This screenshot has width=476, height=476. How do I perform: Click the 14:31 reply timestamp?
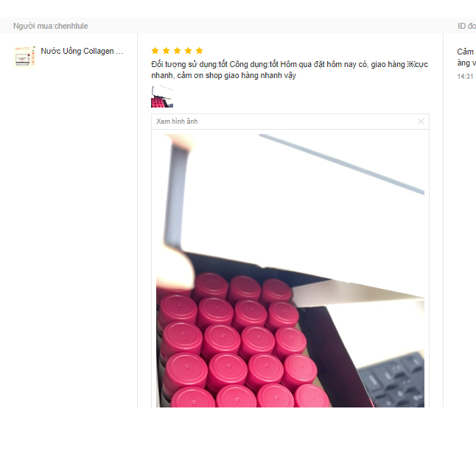coord(466,77)
